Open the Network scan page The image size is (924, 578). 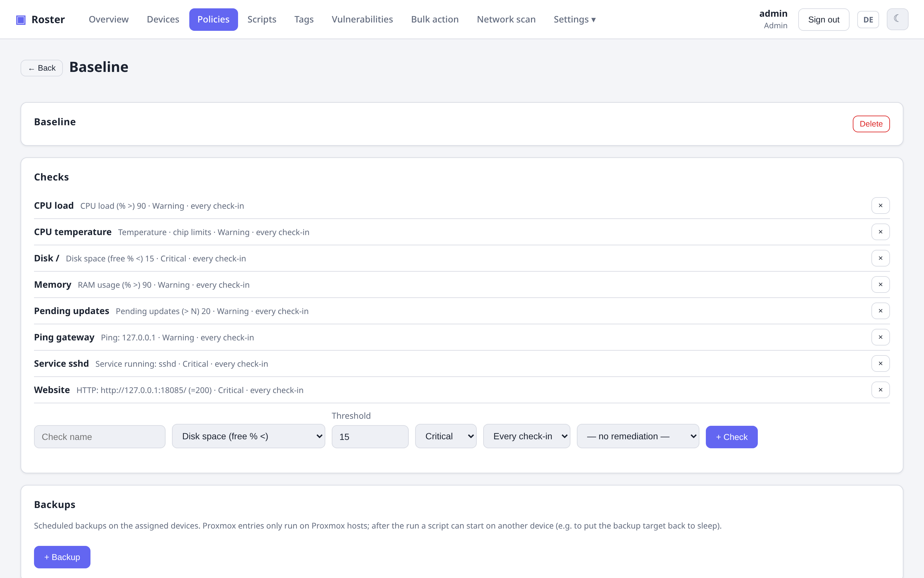coord(506,20)
